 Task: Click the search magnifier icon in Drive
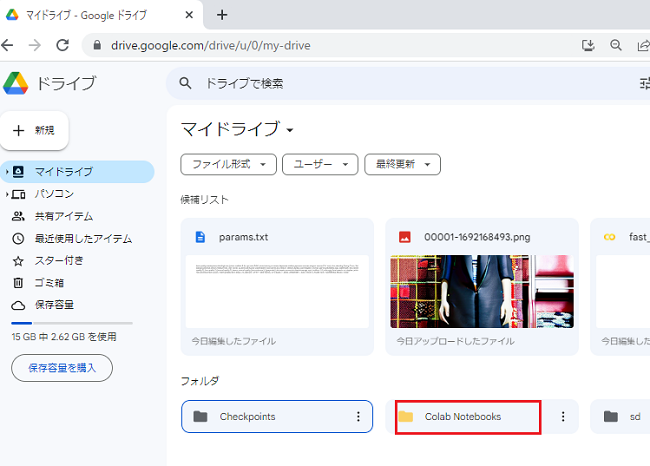[185, 83]
